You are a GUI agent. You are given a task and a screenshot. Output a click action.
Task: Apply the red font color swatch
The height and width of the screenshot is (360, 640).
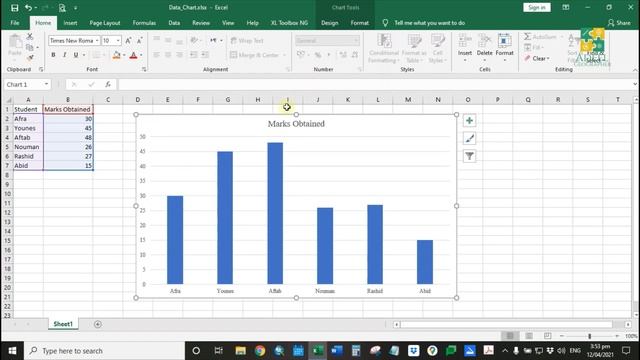coord(133,55)
